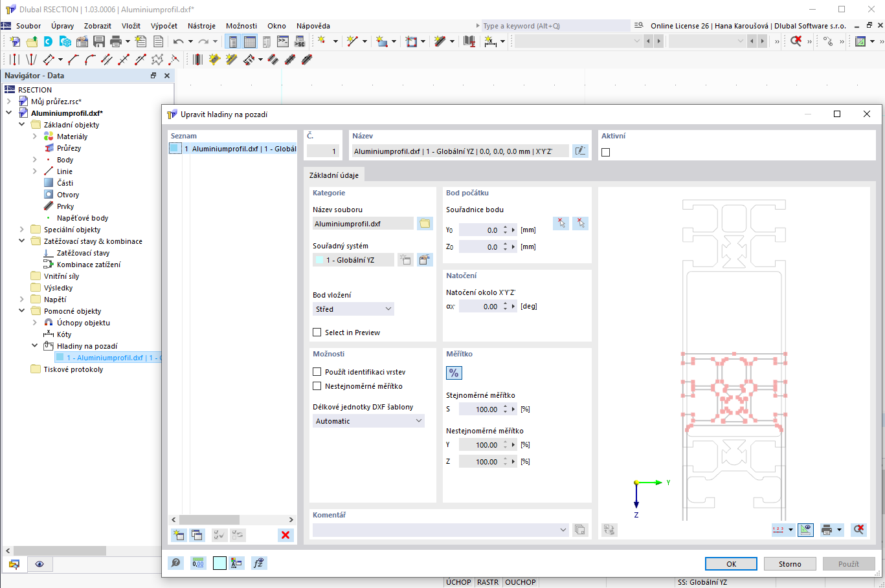The width and height of the screenshot is (885, 588).
Task: Click the percent scale icon under Měřítko
Action: click(454, 373)
